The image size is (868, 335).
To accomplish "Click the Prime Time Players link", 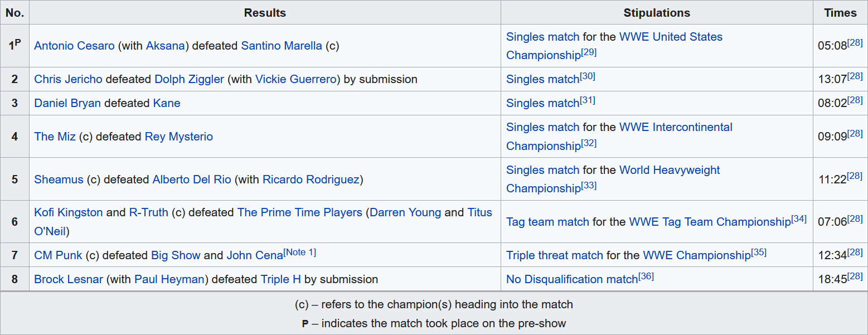I will 299,212.
